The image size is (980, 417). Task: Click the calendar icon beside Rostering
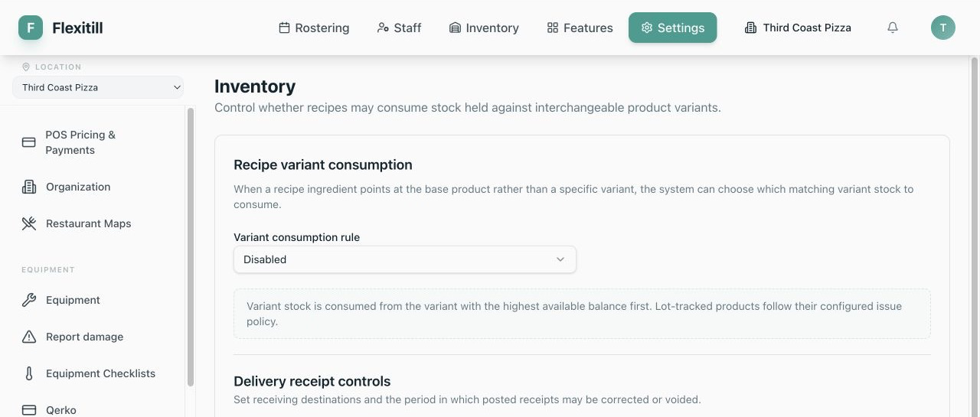pos(284,28)
